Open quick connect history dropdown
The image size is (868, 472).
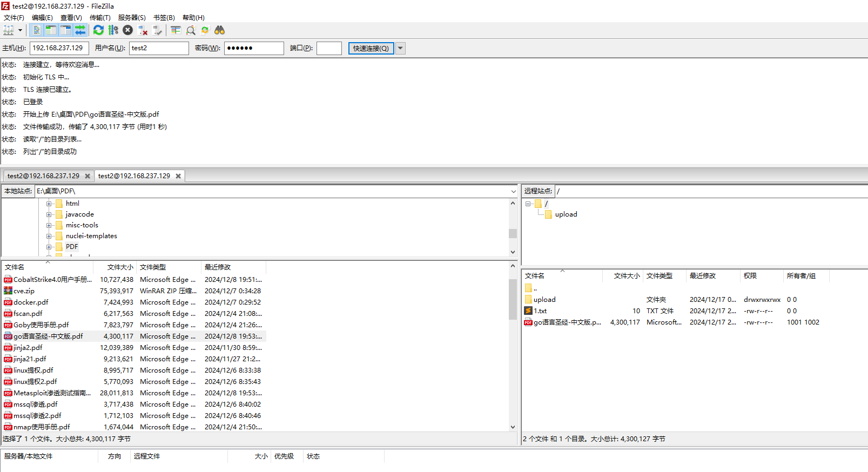click(400, 48)
